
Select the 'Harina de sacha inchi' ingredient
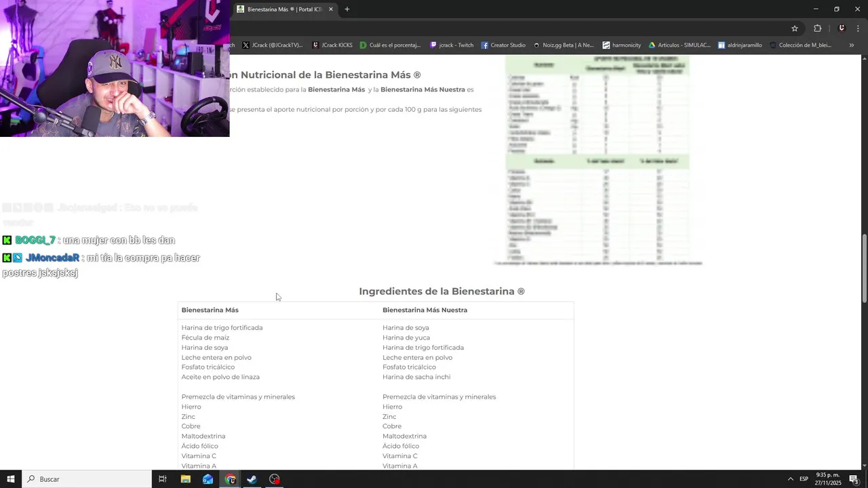coord(416,377)
